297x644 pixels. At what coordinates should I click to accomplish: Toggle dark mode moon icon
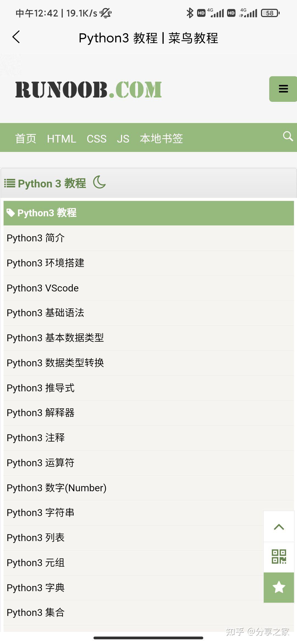[99, 182]
